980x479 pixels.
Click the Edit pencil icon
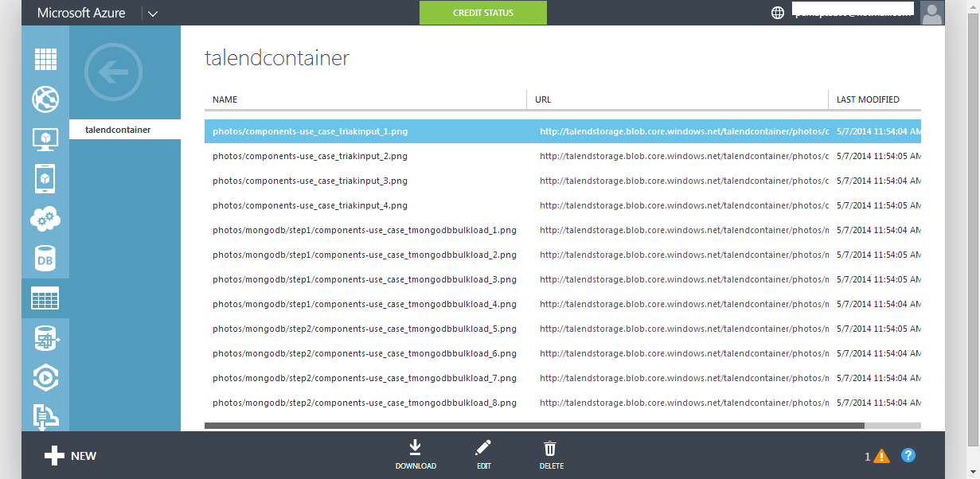coord(483,448)
